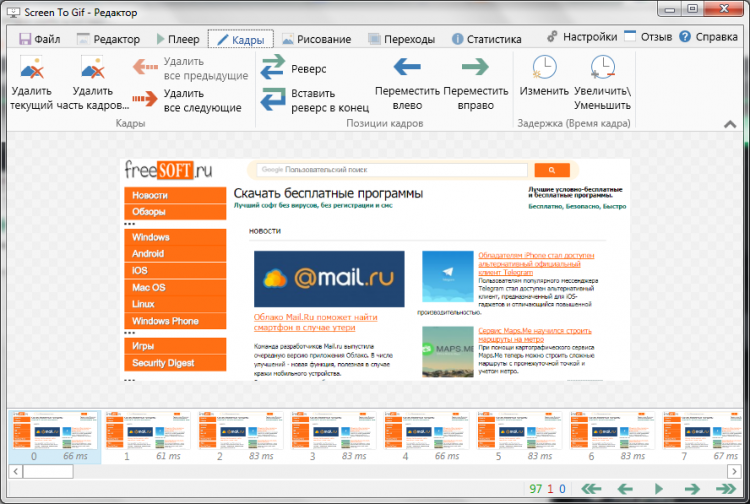Open Справка help

pos(709,37)
